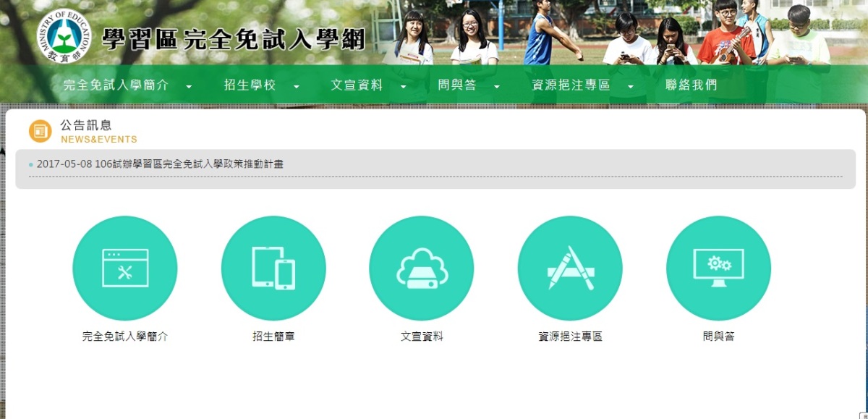Open the 完全免試入學簡介 nav menu item
Screen dimensions: 868x419
(116, 85)
